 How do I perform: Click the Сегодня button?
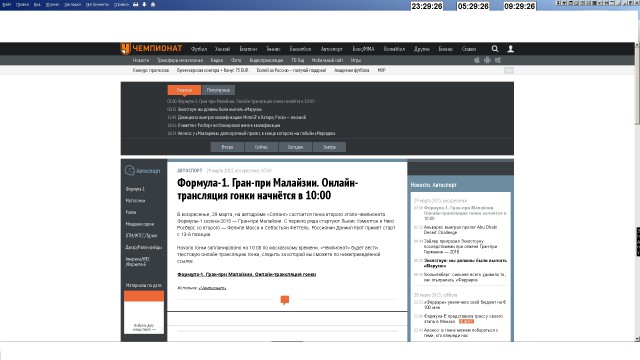(x=295, y=147)
